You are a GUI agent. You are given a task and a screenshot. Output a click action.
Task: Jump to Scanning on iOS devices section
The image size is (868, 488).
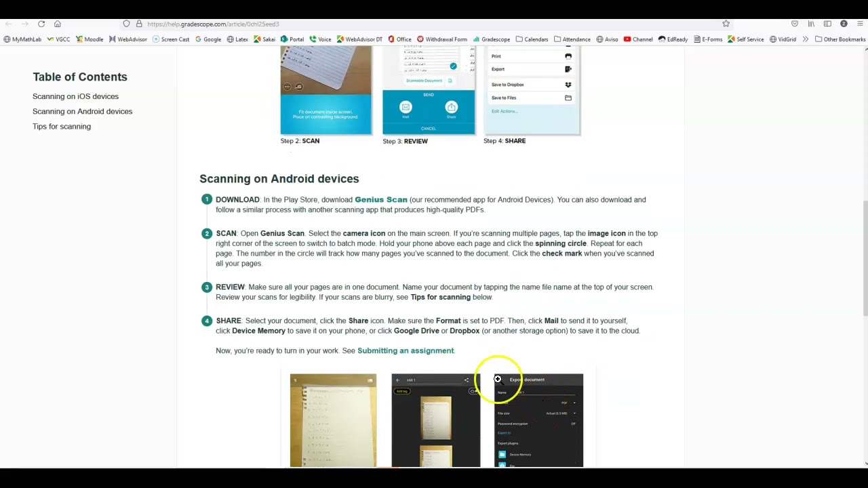(x=75, y=96)
